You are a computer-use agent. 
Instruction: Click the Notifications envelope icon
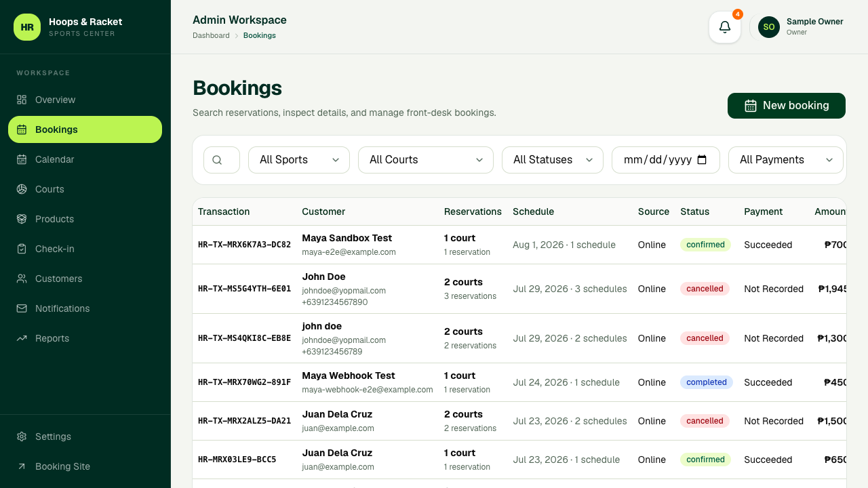coord(22,308)
